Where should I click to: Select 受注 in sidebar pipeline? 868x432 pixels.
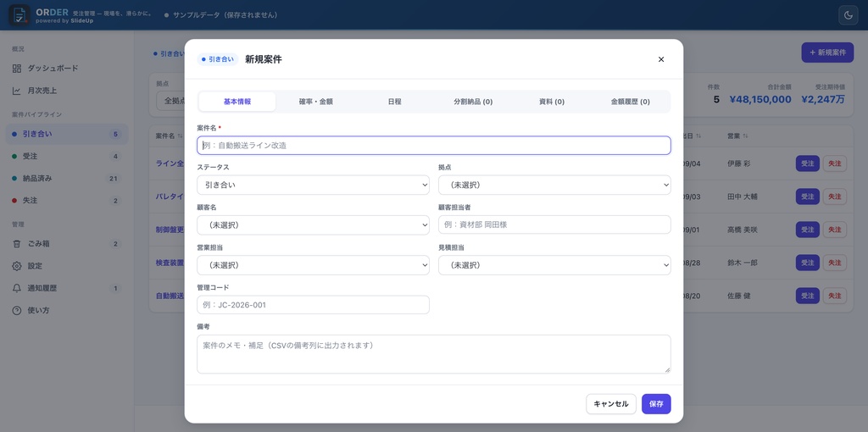[67, 156]
